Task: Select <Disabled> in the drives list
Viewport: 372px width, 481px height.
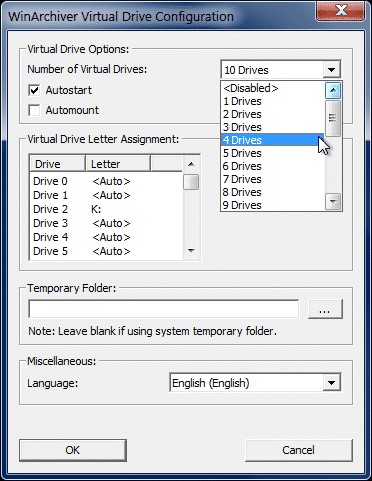Action: [273, 88]
